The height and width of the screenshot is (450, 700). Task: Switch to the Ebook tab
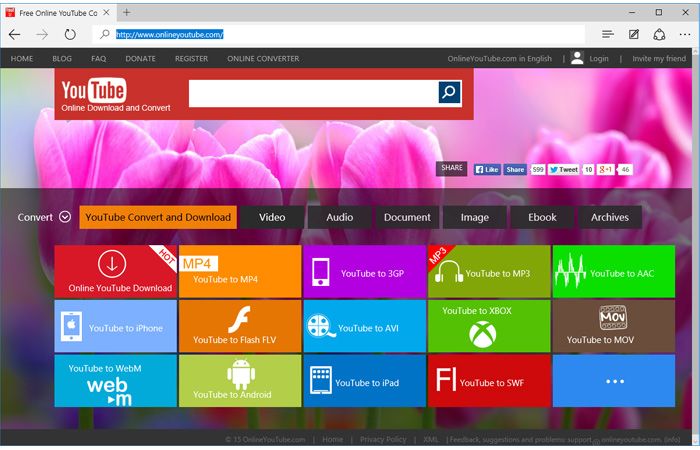pos(542,217)
